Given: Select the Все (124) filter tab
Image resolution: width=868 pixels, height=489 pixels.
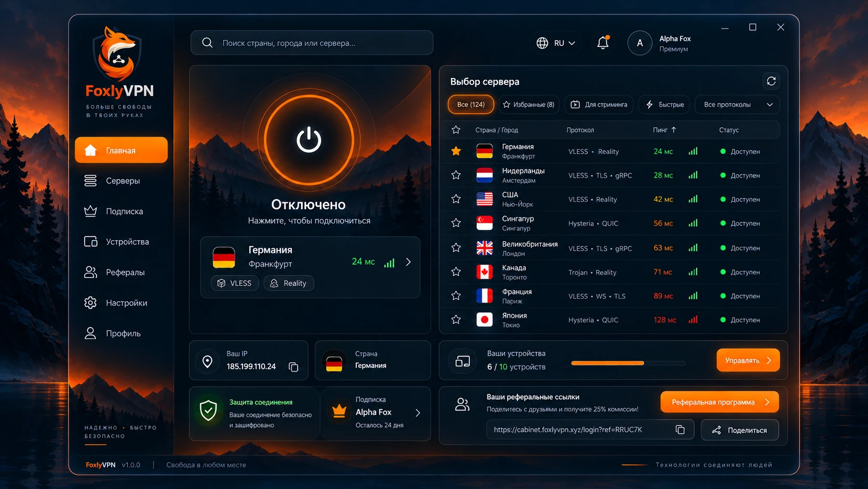Looking at the screenshot, I should (471, 104).
